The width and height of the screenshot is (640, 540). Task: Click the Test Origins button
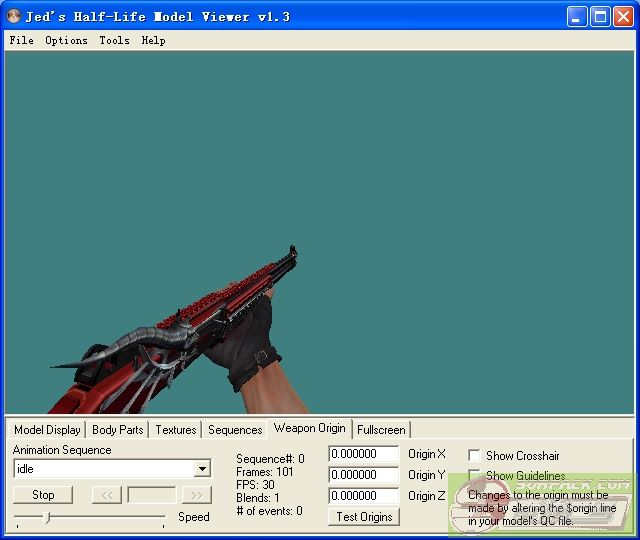point(364,517)
